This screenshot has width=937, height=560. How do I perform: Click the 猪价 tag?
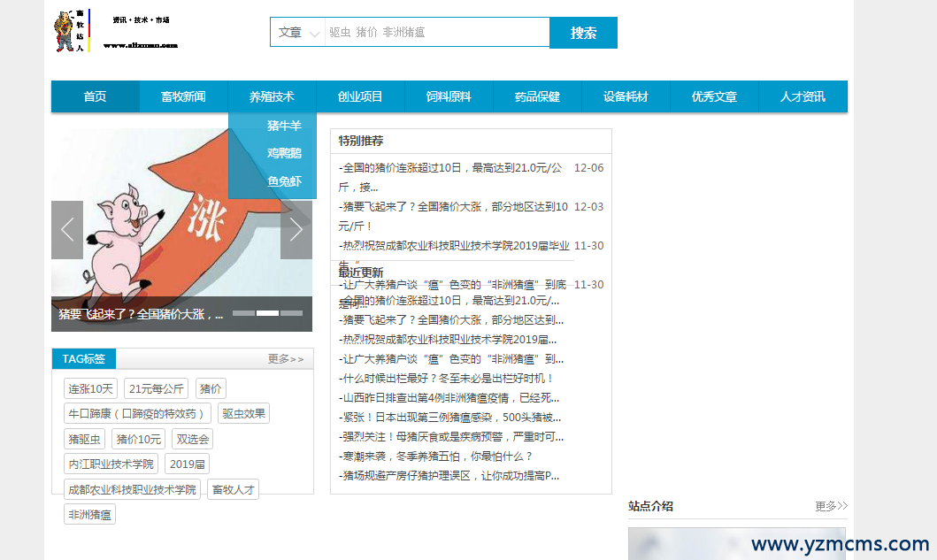pos(211,388)
